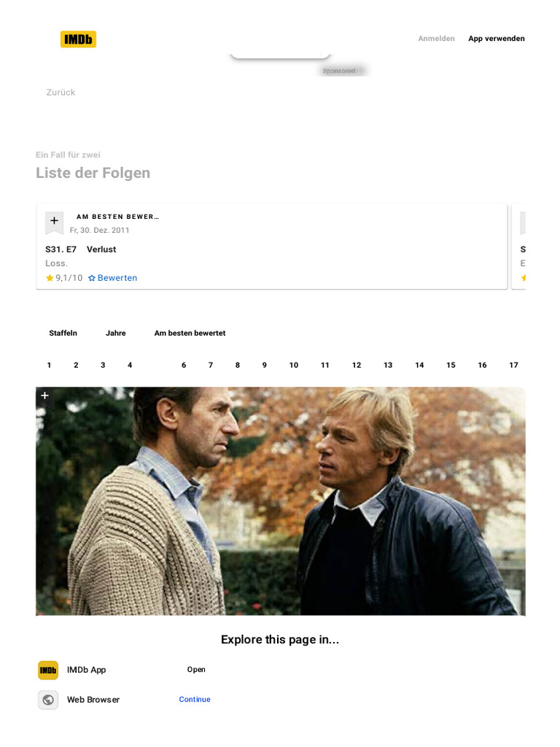Open the Am besten bewertet tab
This screenshot has width=560, height=747.
190,333
